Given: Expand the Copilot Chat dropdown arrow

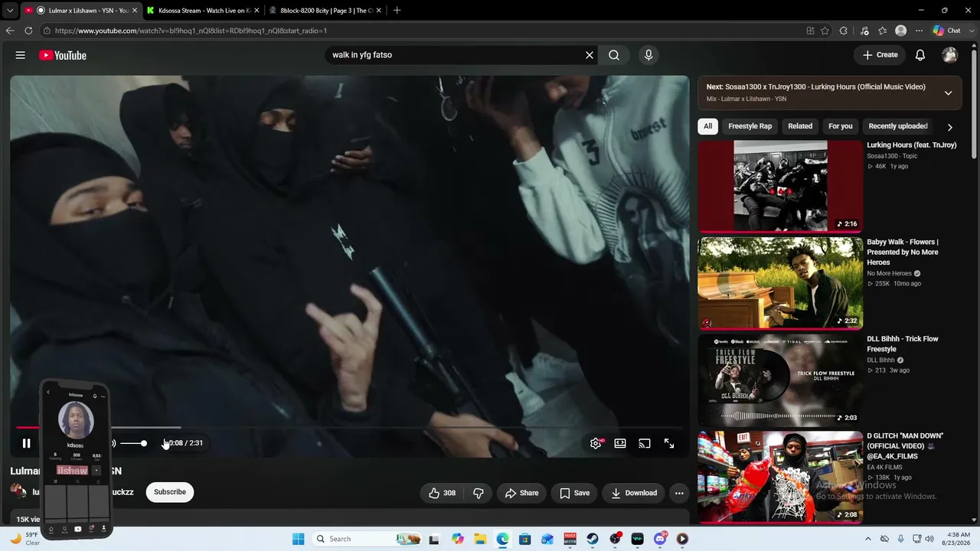Looking at the screenshot, I should 970,31.
